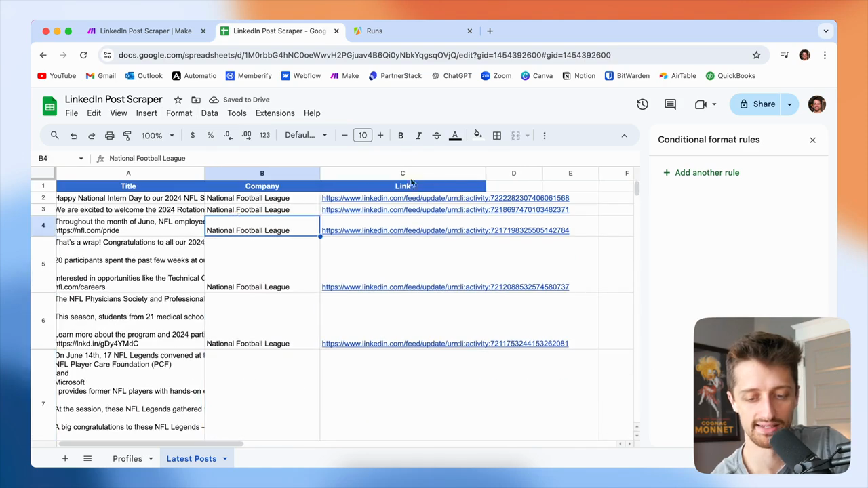Decrease font size with minus button
868x488 pixels.
pos(344,136)
